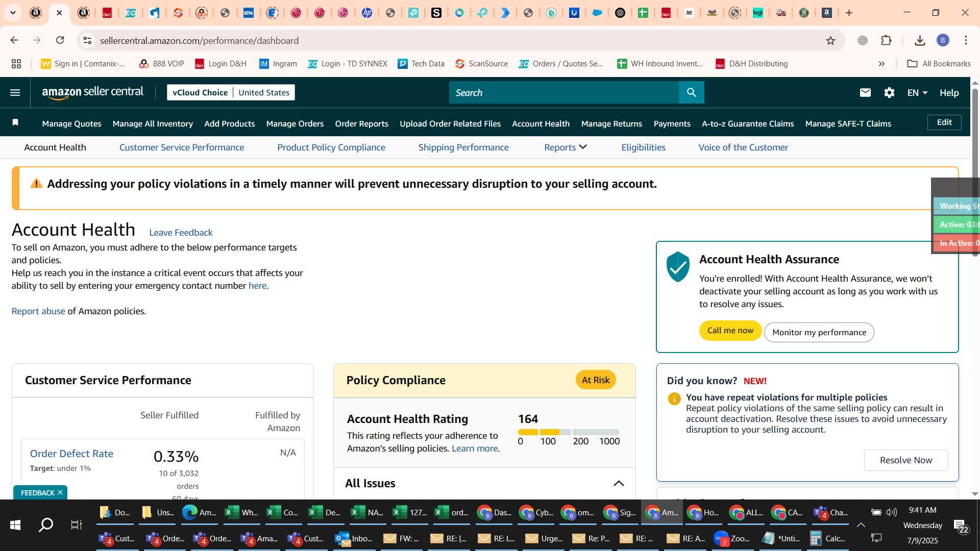Show more bookmarks chevron

[881, 64]
